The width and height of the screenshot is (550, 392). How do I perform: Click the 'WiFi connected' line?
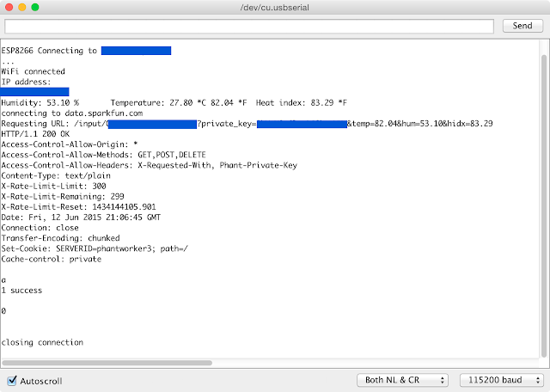[34, 71]
